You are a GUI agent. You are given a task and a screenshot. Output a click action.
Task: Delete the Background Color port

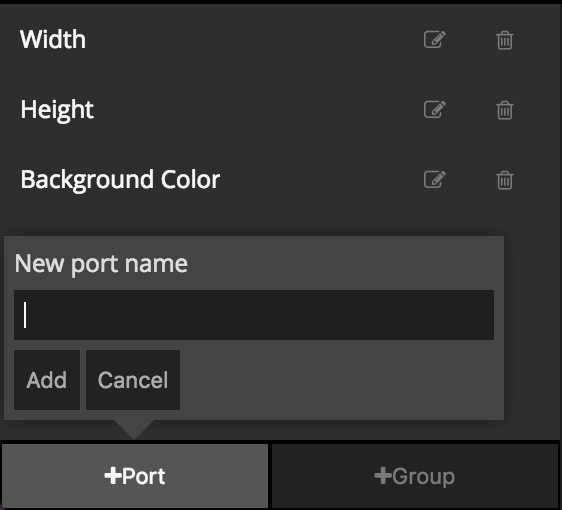click(x=505, y=180)
